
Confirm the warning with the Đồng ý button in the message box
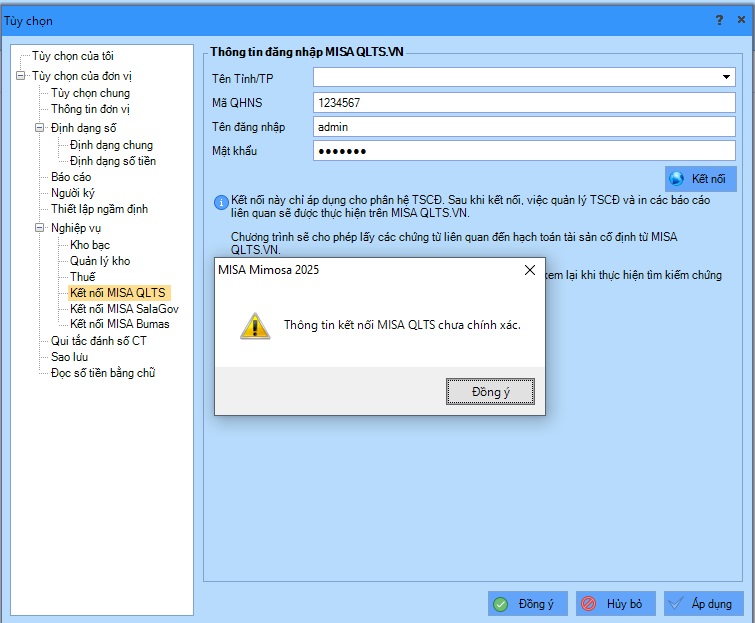click(490, 391)
